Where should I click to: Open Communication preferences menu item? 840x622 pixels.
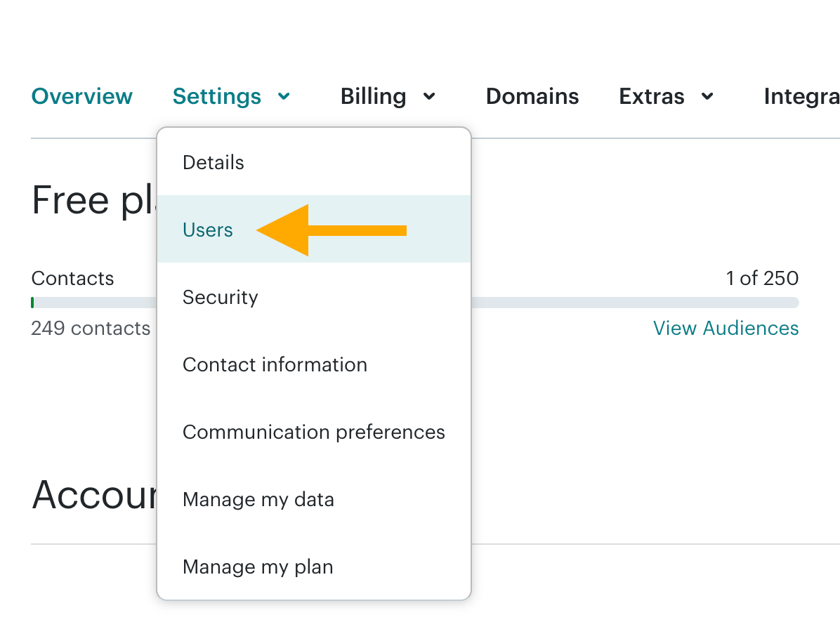click(x=314, y=432)
